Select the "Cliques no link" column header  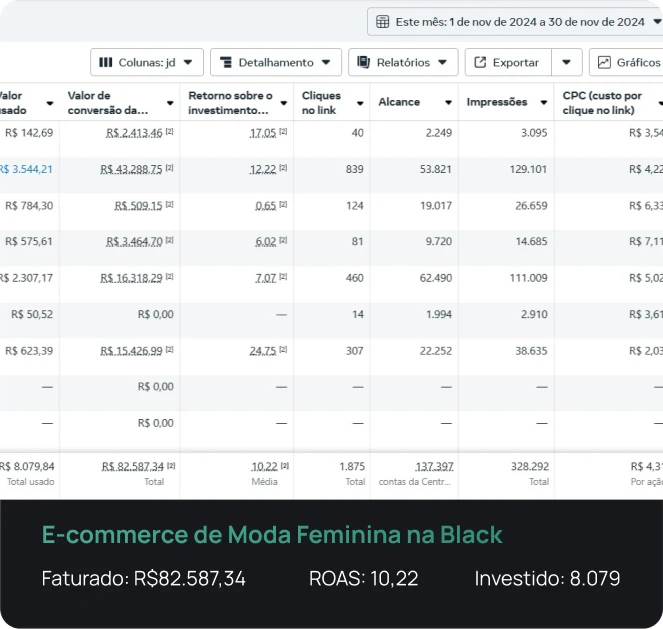(x=322, y=103)
